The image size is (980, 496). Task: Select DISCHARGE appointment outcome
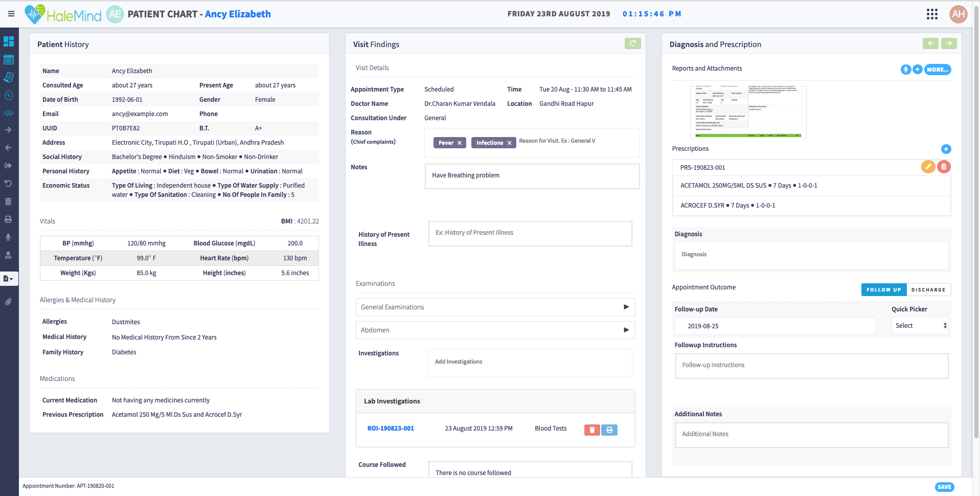click(x=928, y=289)
